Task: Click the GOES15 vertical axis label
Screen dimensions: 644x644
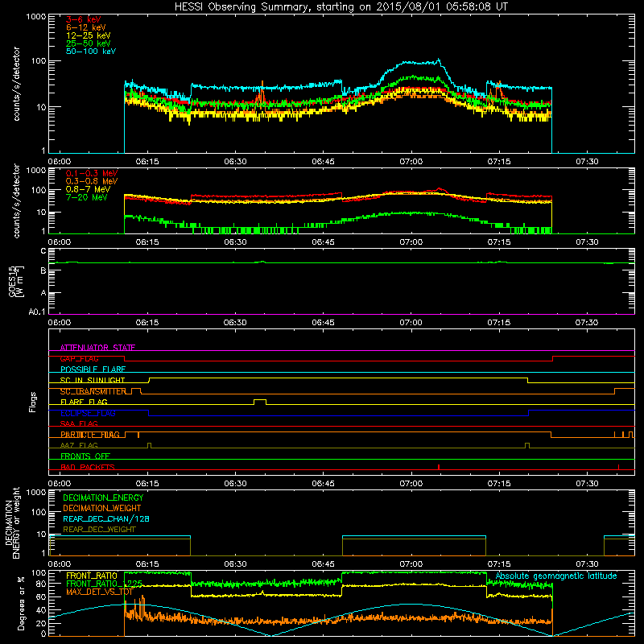Action: [16, 281]
